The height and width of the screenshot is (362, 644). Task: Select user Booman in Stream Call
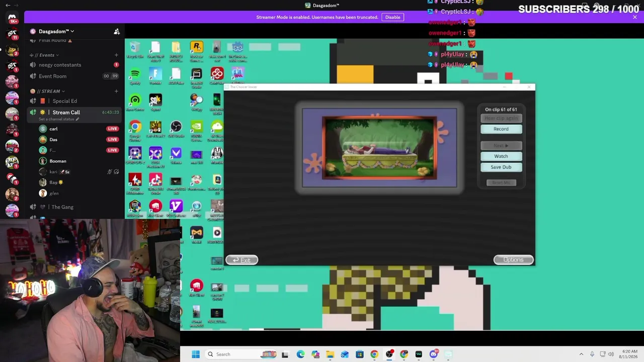78,161
